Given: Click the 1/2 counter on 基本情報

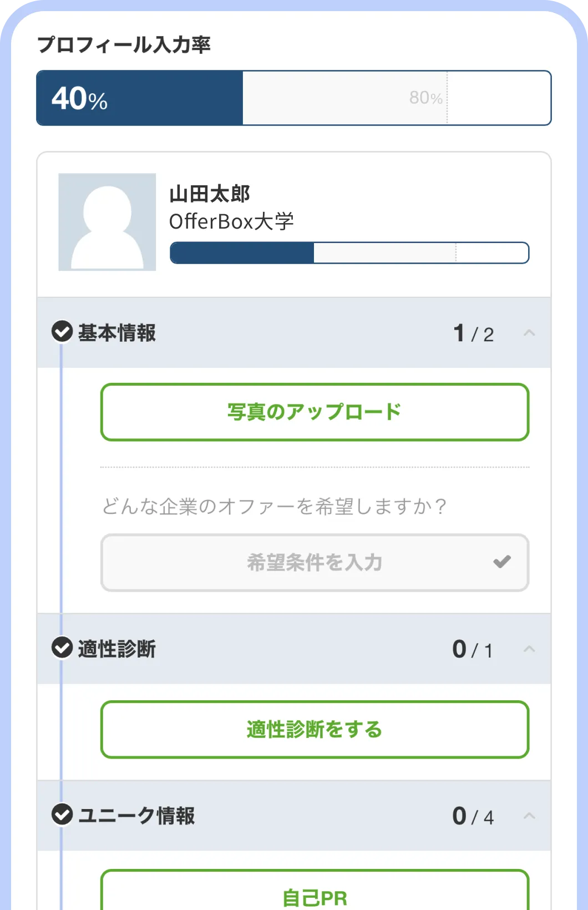Looking at the screenshot, I should [x=474, y=333].
